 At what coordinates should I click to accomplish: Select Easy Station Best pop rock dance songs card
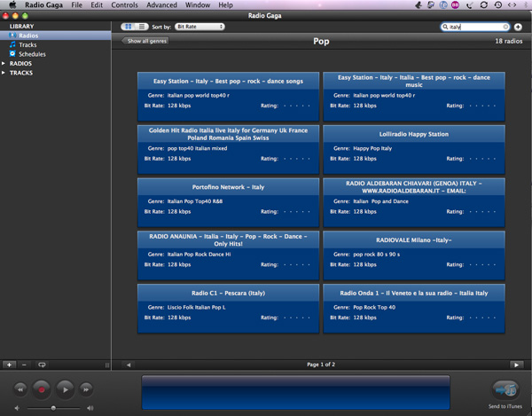tap(228, 97)
